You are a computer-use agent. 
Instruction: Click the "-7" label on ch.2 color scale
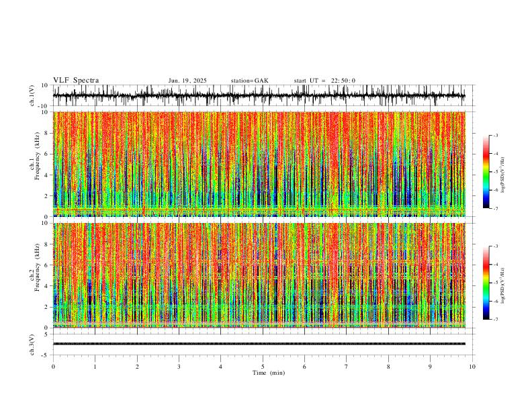pos(495,320)
